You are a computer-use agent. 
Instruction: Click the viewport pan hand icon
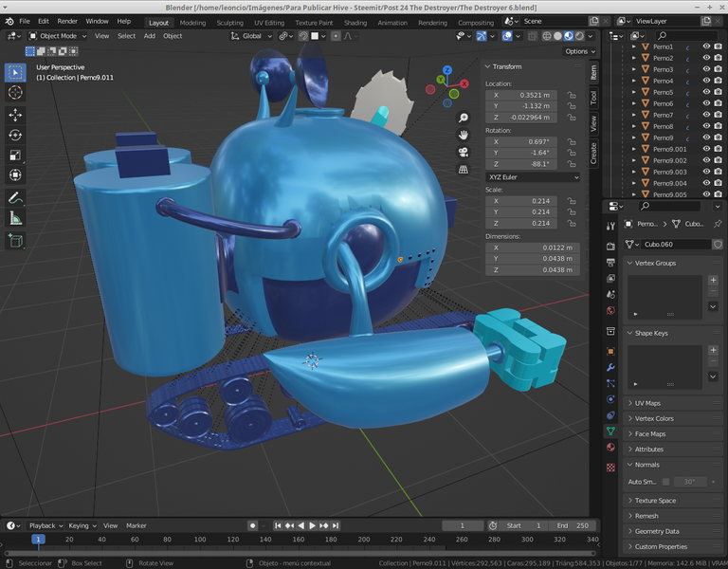coord(463,136)
